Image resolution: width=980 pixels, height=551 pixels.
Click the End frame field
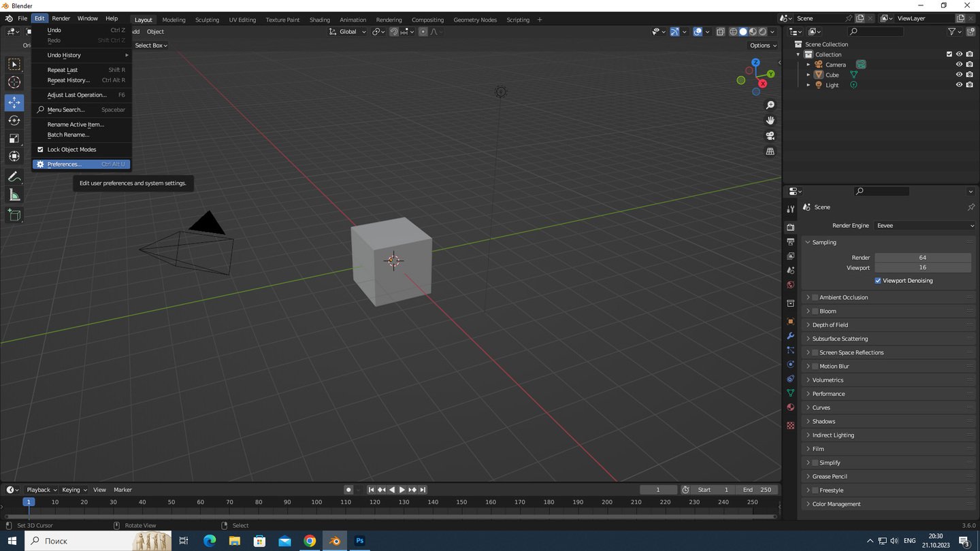(x=757, y=490)
